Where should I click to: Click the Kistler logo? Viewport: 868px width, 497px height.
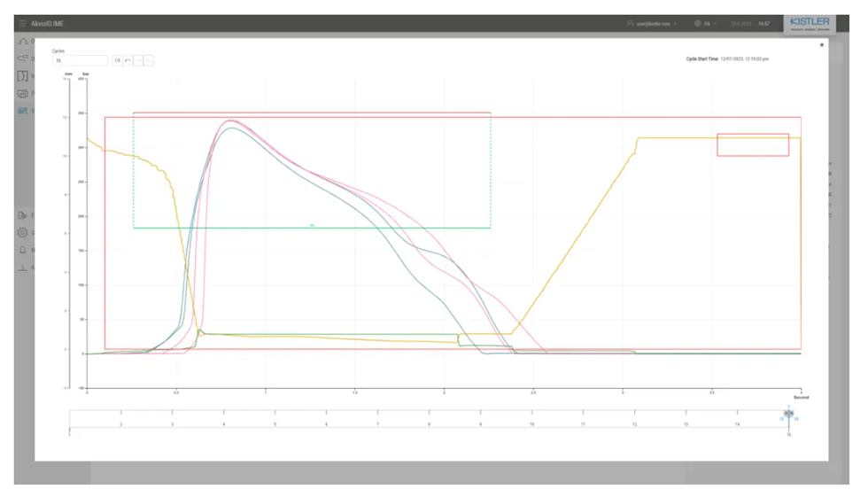(810, 23)
